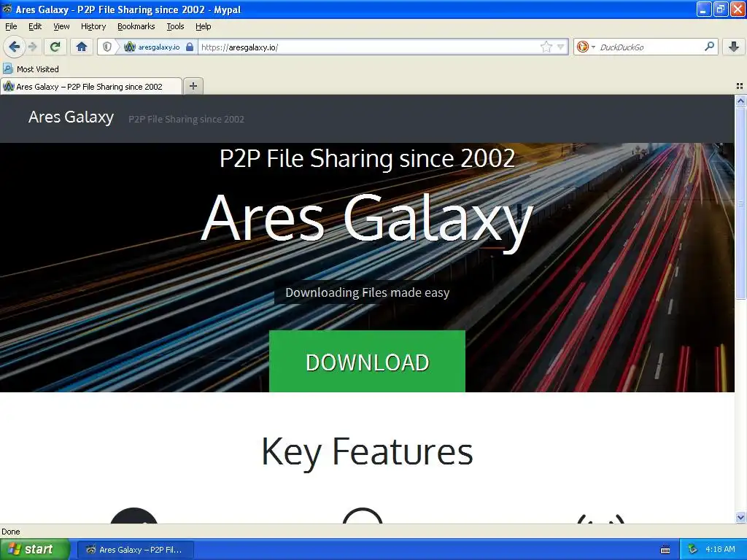The image size is (747, 560).
Task: Click the vertical scrollbar thumb
Action: [x=740, y=203]
